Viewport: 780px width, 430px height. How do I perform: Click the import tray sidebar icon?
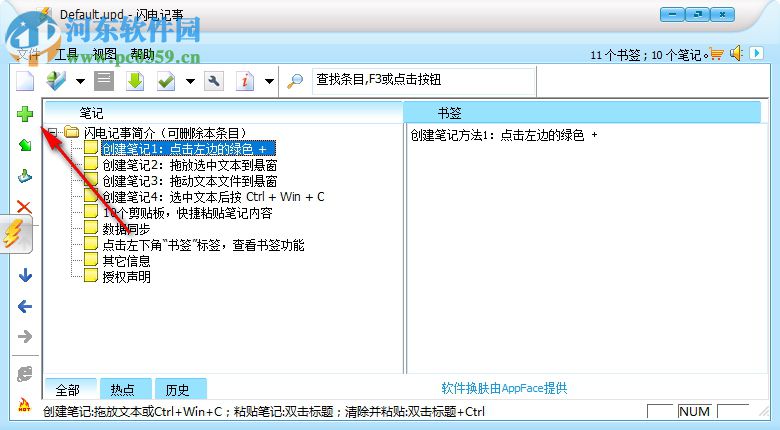[x=25, y=176]
